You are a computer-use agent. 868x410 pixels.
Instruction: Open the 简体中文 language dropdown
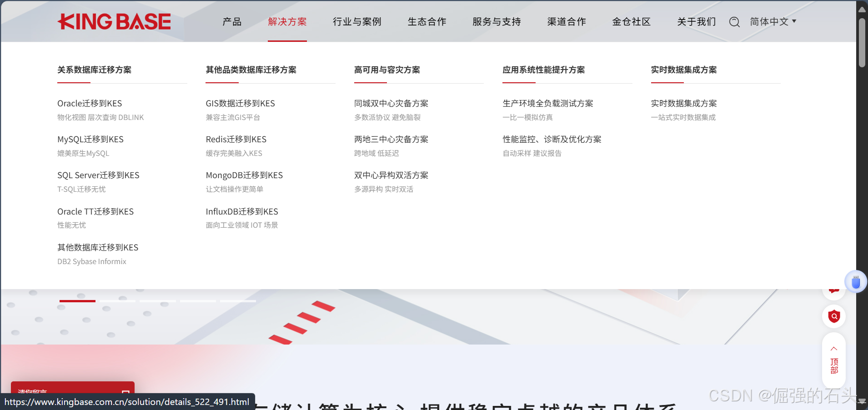click(x=773, y=22)
